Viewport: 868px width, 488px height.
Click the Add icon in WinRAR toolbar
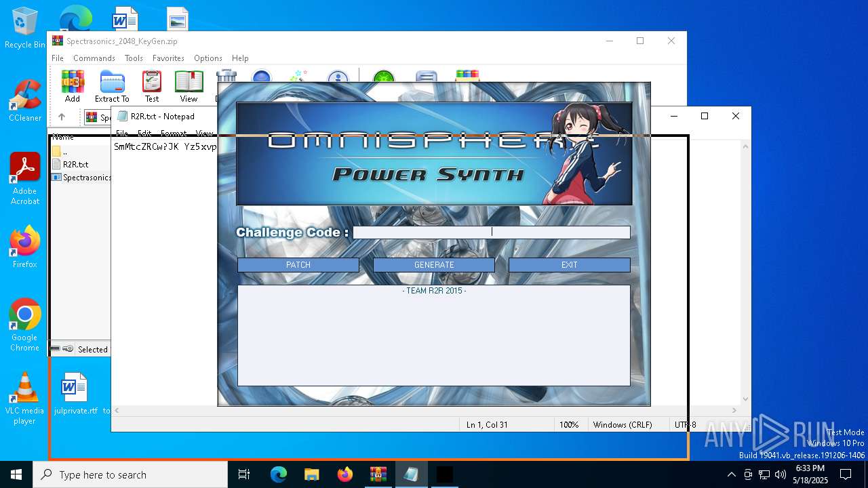73,86
